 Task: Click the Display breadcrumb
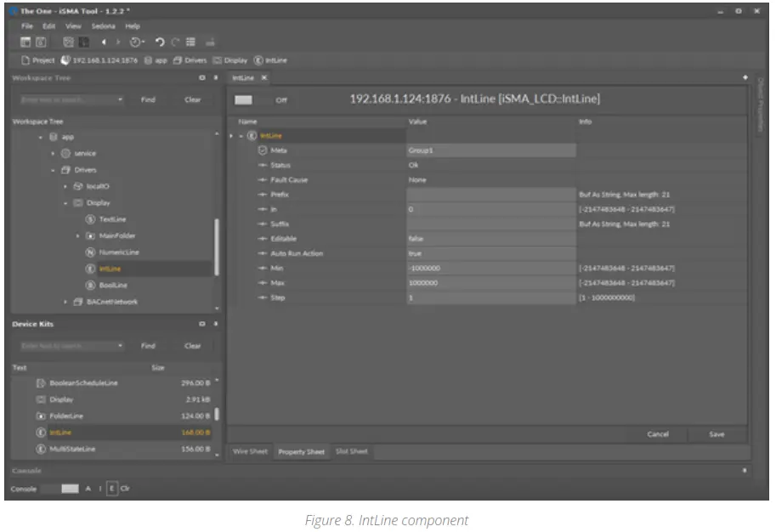point(230,60)
